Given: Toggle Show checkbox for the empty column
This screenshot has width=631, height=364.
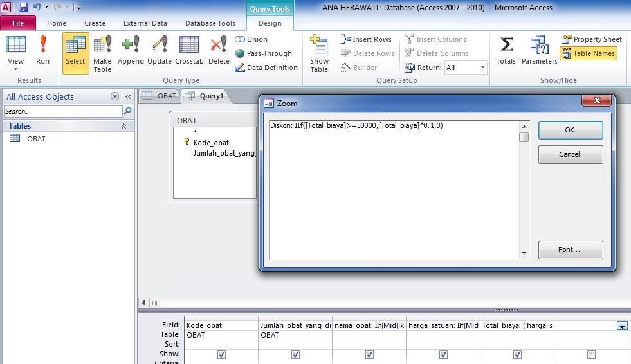Looking at the screenshot, I should (591, 354).
